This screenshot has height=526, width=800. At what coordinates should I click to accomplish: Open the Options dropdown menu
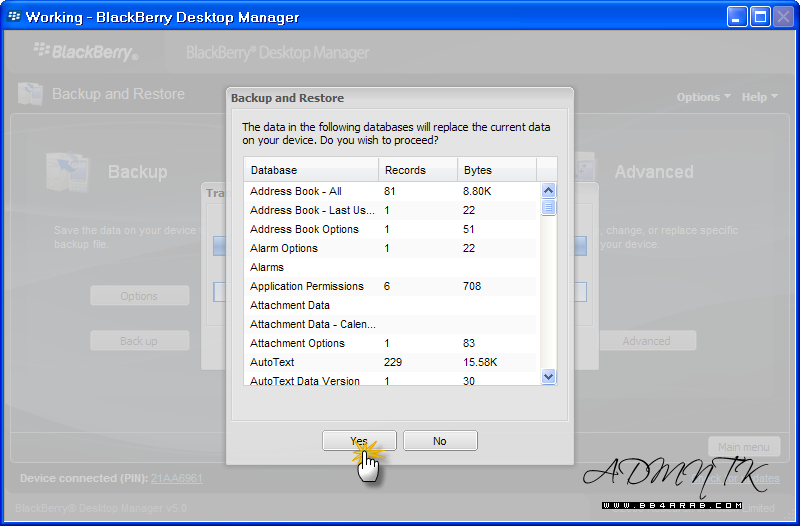703,97
